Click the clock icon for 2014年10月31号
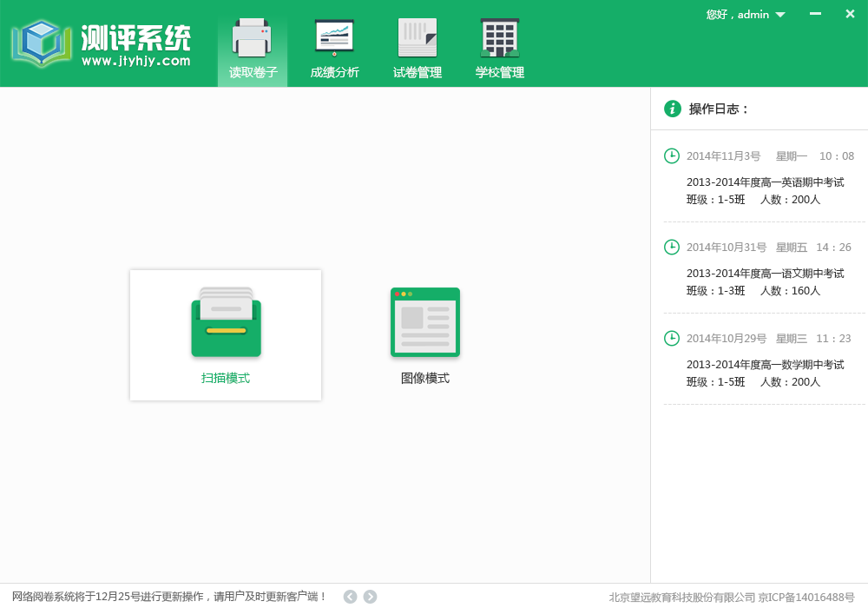 [672, 247]
